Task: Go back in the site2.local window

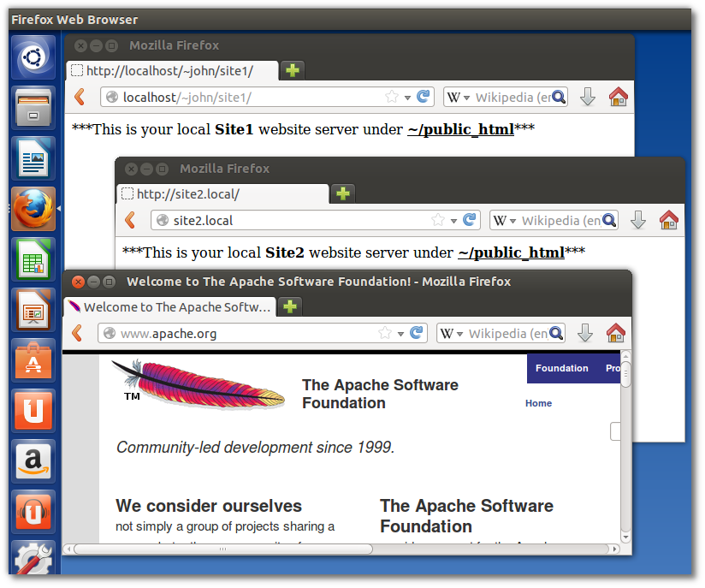Action: point(130,220)
